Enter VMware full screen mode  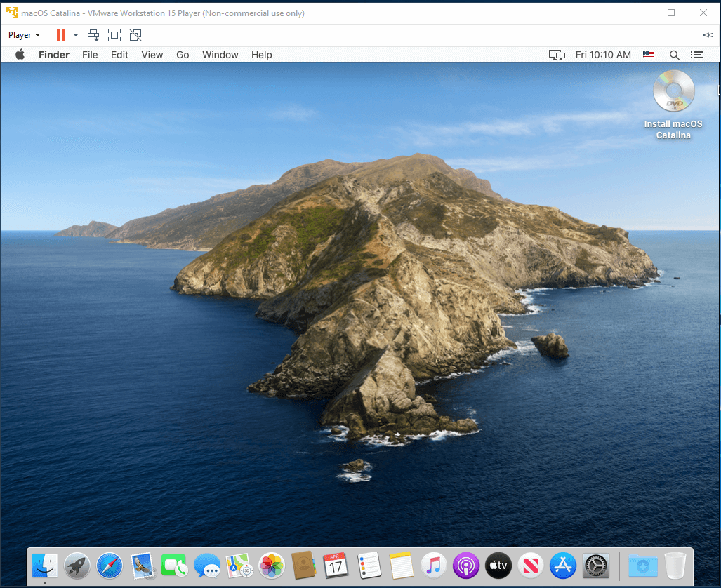[x=114, y=35]
